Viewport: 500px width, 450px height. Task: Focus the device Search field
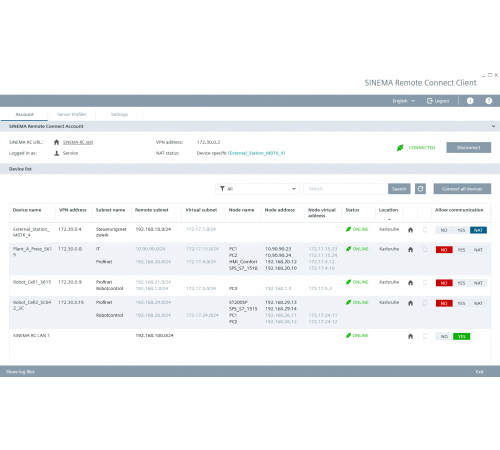[x=346, y=189]
